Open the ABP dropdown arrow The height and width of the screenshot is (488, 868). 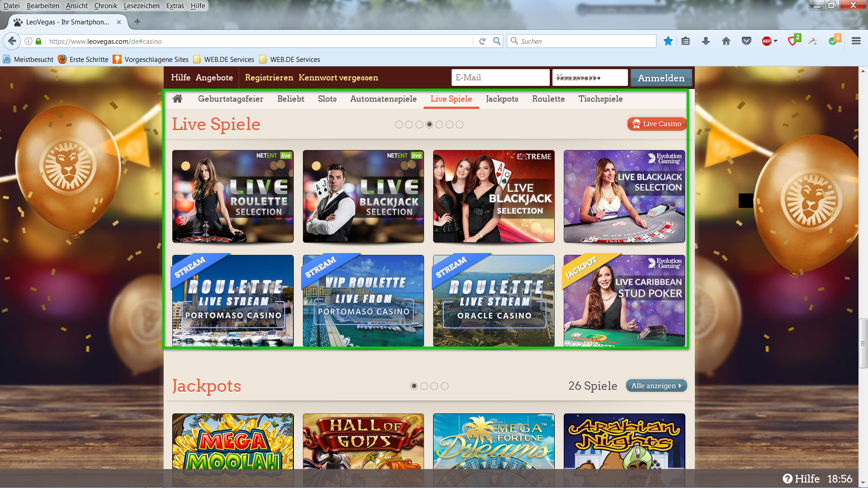776,41
